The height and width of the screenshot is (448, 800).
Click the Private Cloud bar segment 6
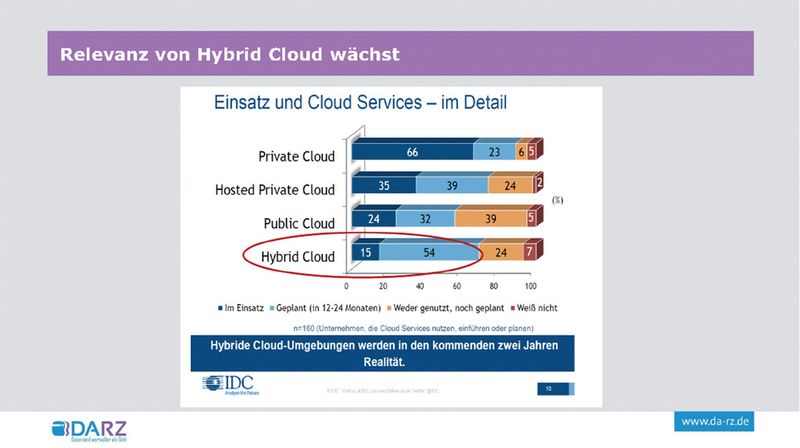click(x=521, y=152)
